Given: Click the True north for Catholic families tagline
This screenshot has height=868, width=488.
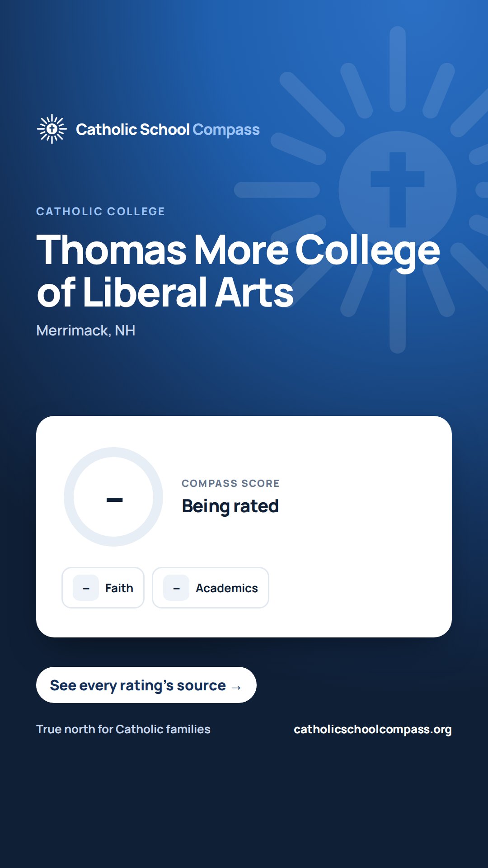Looking at the screenshot, I should click(x=123, y=729).
